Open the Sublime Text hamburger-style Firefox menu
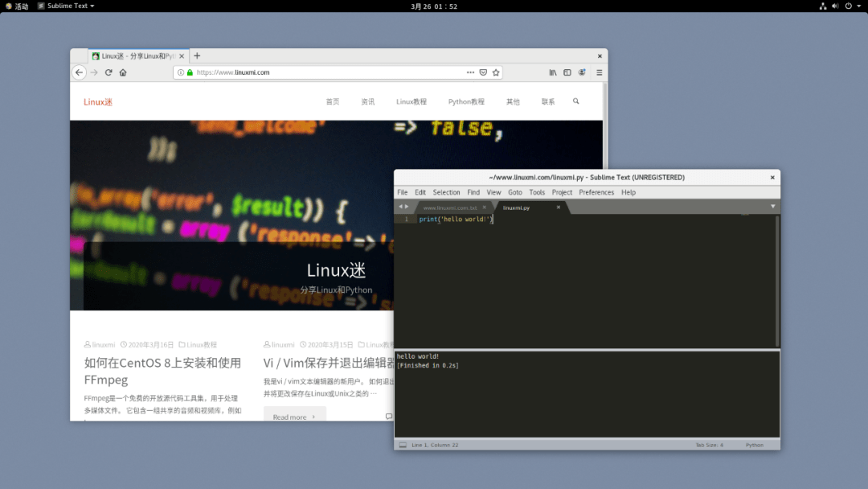This screenshot has height=489, width=868. 599,72
